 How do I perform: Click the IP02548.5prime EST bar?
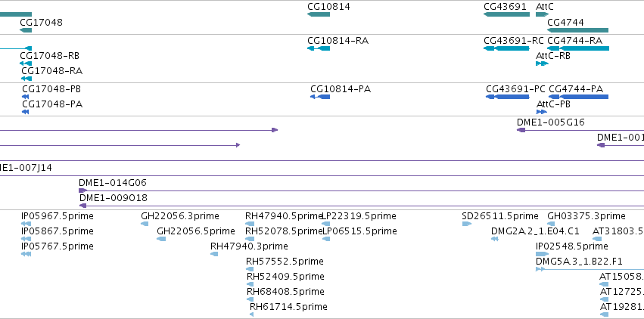pyautogui.click(x=542, y=254)
